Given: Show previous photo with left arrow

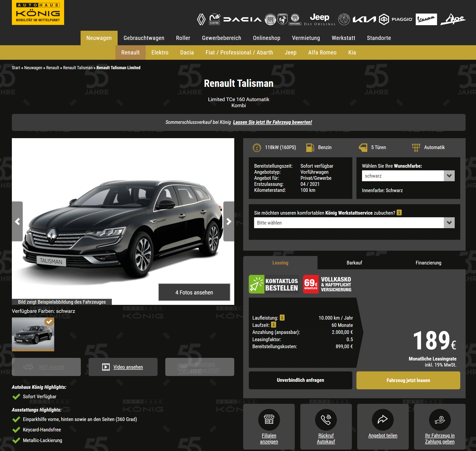Looking at the screenshot, I should [17, 221].
